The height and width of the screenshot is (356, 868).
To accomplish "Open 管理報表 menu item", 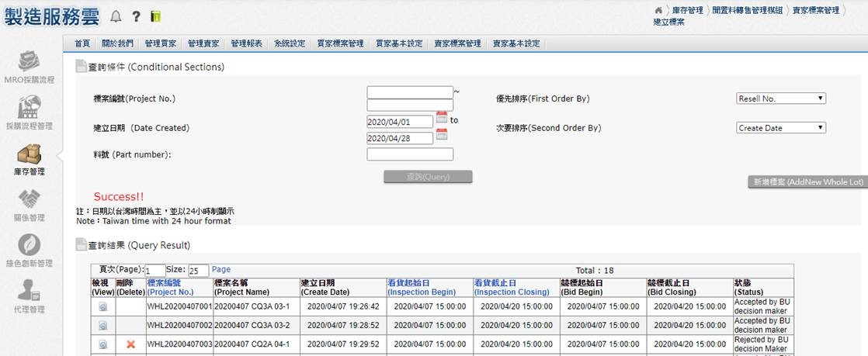I will pyautogui.click(x=246, y=43).
